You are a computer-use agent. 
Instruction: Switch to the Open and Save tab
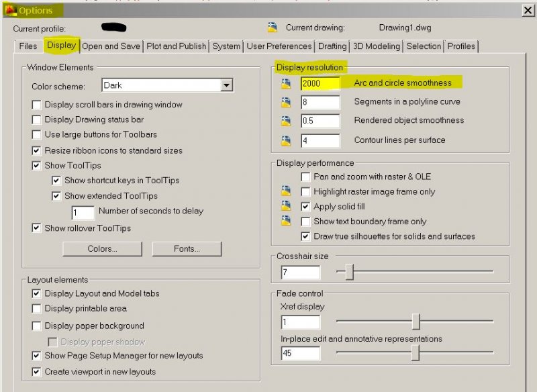pos(112,46)
